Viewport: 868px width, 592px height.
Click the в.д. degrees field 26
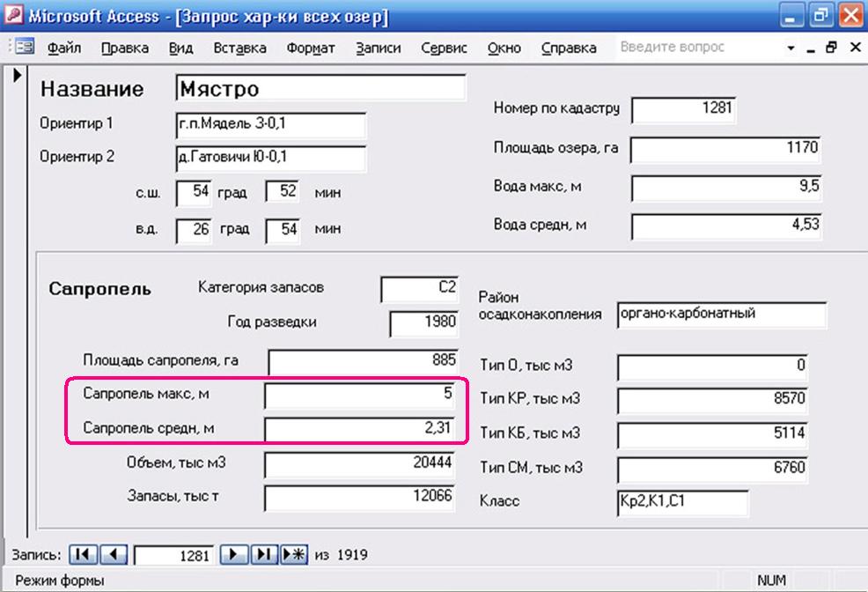[x=193, y=230]
